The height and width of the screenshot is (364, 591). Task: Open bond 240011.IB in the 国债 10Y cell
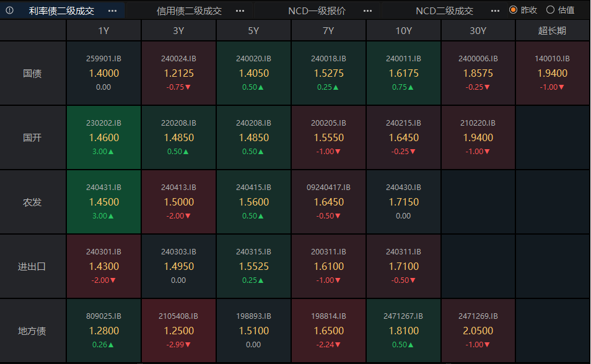[403, 73]
